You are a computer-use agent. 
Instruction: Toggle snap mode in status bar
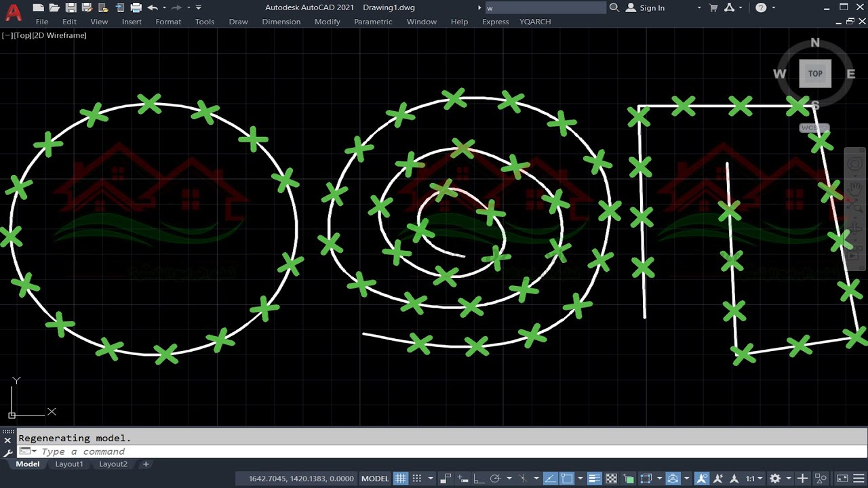(x=417, y=479)
